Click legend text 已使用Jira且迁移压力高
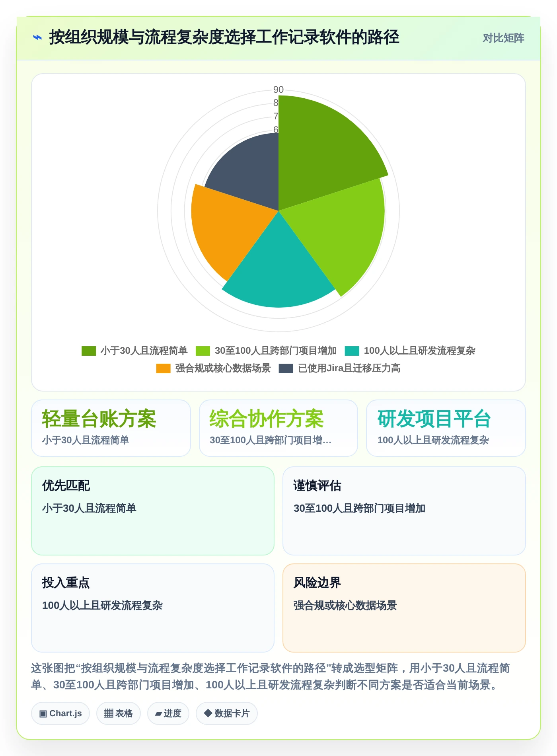 click(x=349, y=368)
